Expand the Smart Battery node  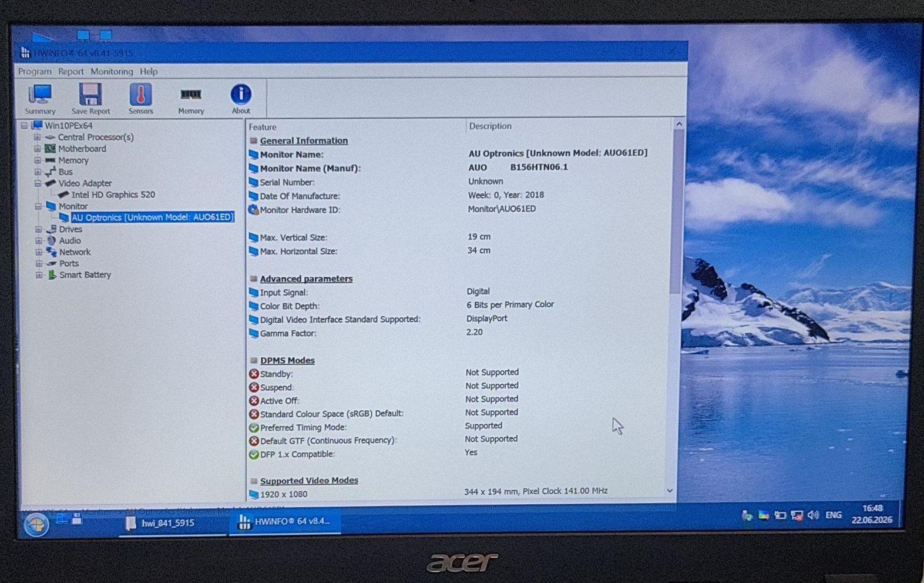click(39, 274)
